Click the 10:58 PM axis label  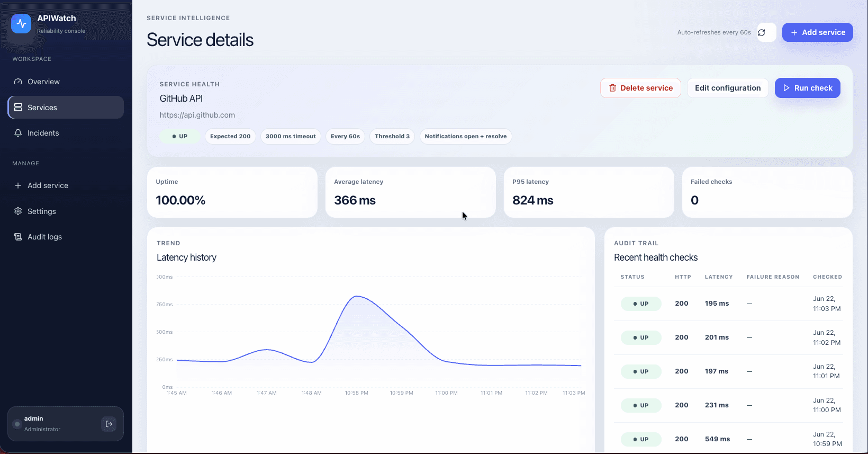[x=356, y=393]
